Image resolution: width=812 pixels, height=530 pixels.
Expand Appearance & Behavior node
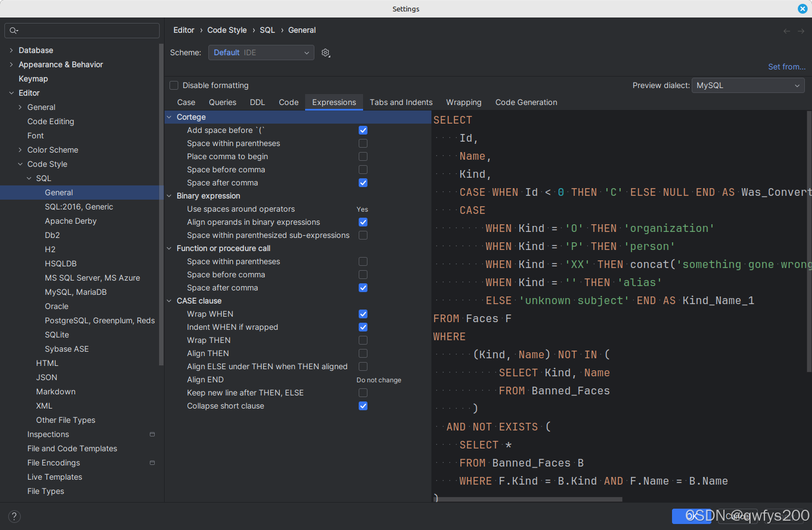pyautogui.click(x=11, y=65)
